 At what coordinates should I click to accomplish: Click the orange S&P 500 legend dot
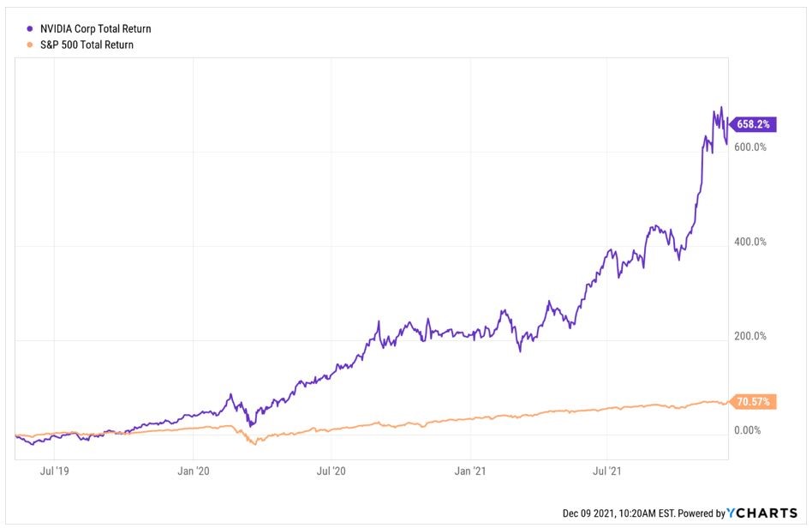(x=29, y=45)
